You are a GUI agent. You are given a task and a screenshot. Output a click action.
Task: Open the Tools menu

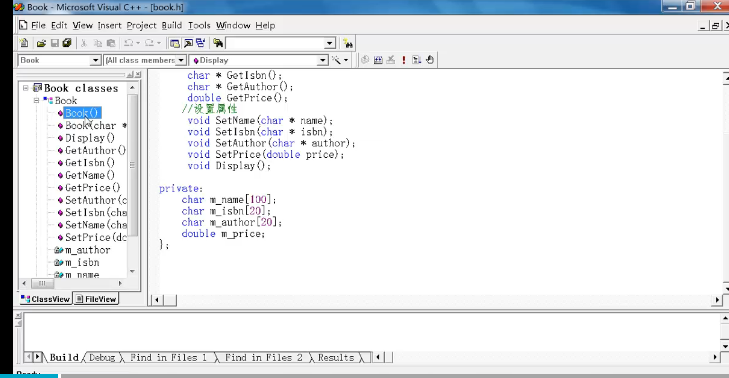199,25
